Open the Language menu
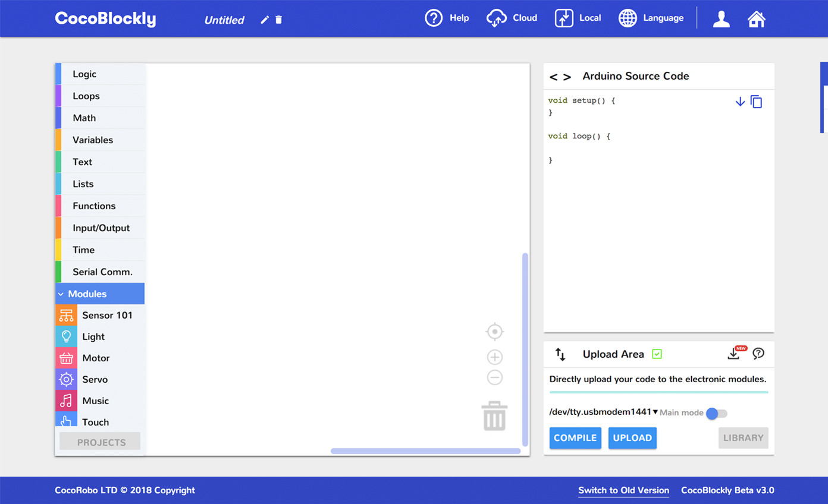The image size is (828, 504). 651,18
